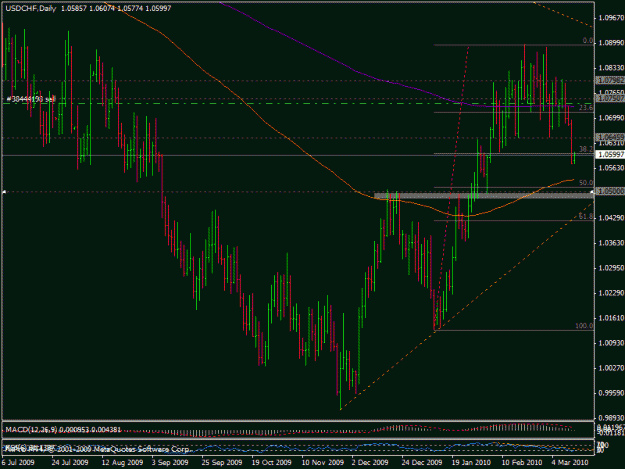
Task: Click the 1.08330 price scale value
Action: coord(611,68)
